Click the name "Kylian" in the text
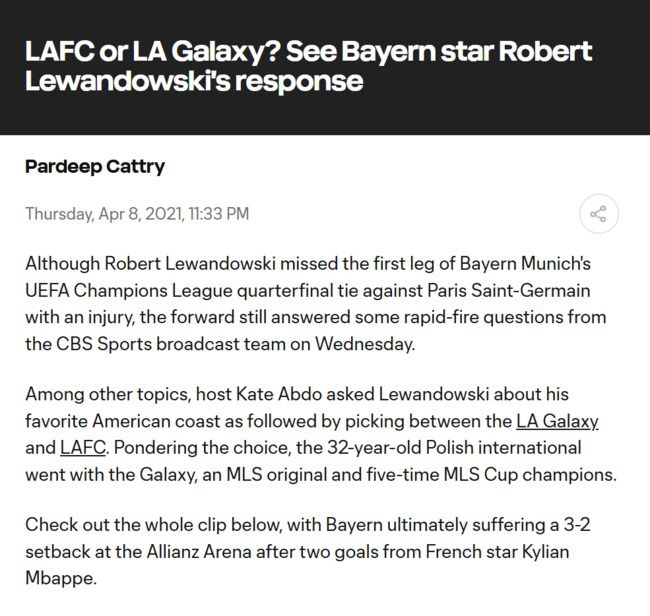The width and height of the screenshot is (650, 616). (563, 550)
